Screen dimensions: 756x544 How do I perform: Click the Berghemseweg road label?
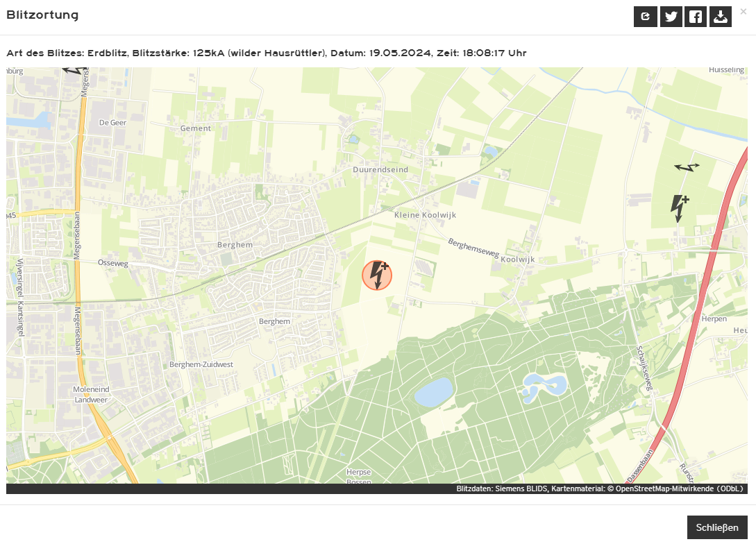473,248
